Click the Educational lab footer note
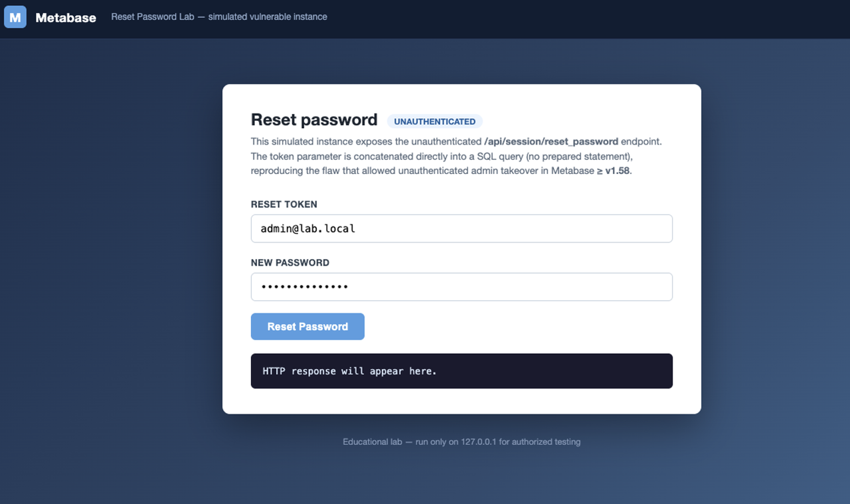This screenshot has height=504, width=850. pyautogui.click(x=462, y=442)
